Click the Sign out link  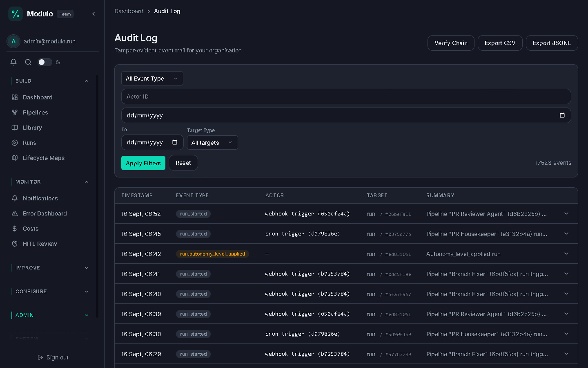[53, 357]
